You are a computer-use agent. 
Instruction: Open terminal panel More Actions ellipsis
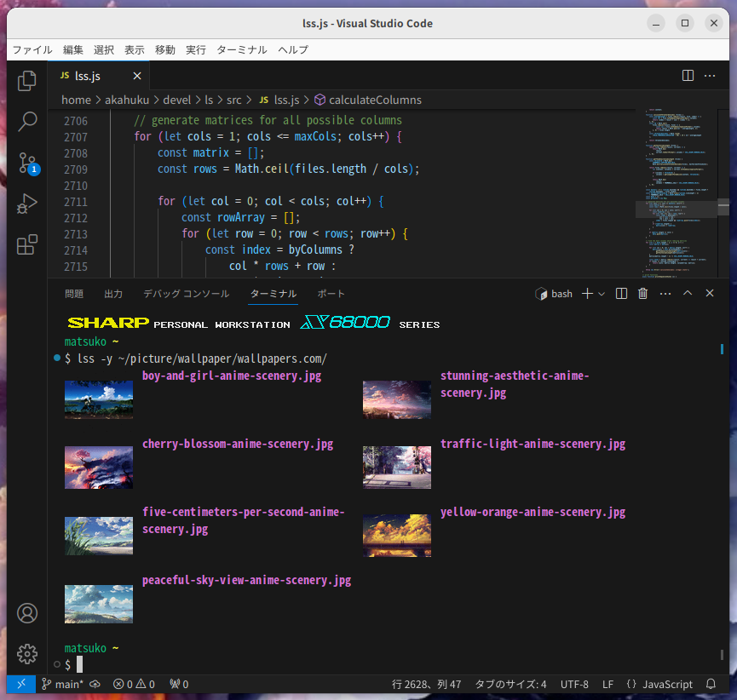click(665, 294)
